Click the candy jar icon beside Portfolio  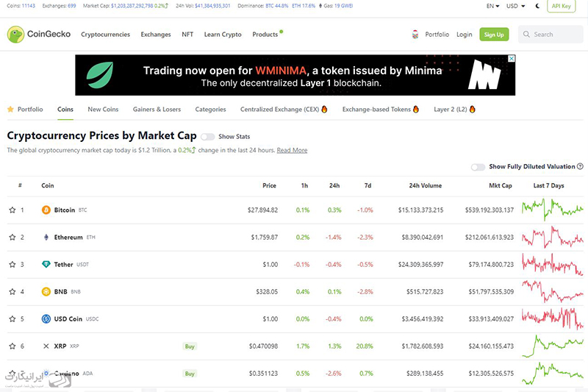tap(415, 35)
